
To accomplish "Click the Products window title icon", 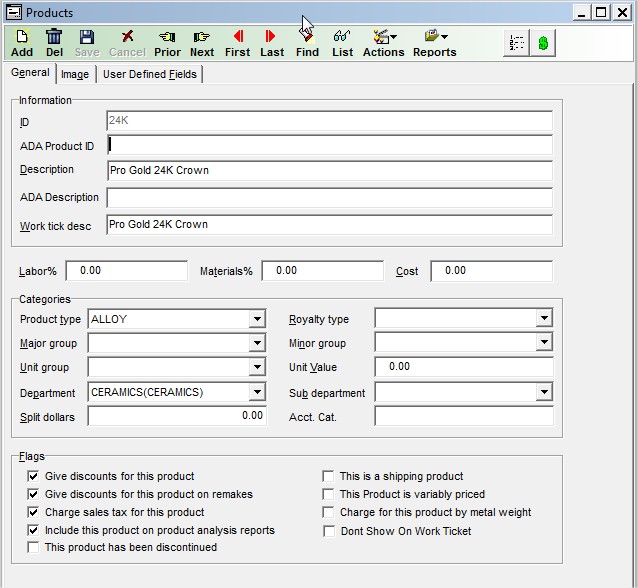I will tap(13, 12).
